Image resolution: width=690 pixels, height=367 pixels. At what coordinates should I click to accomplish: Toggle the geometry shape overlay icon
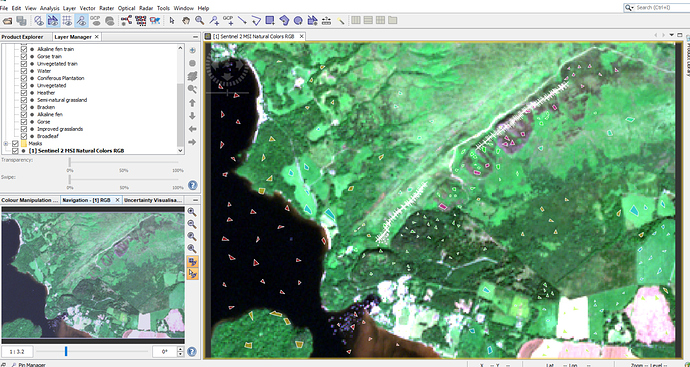(53, 20)
